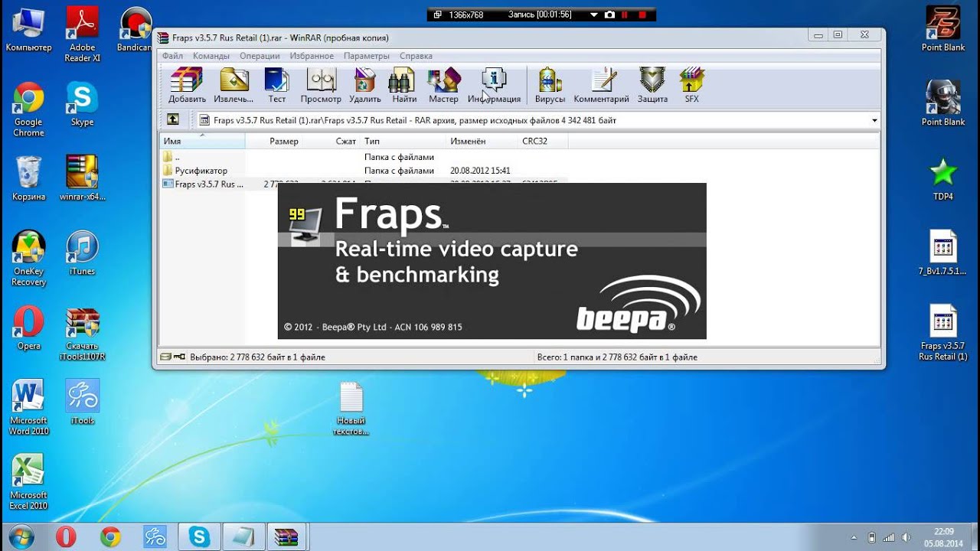Sort by the Размер column header

[274, 141]
